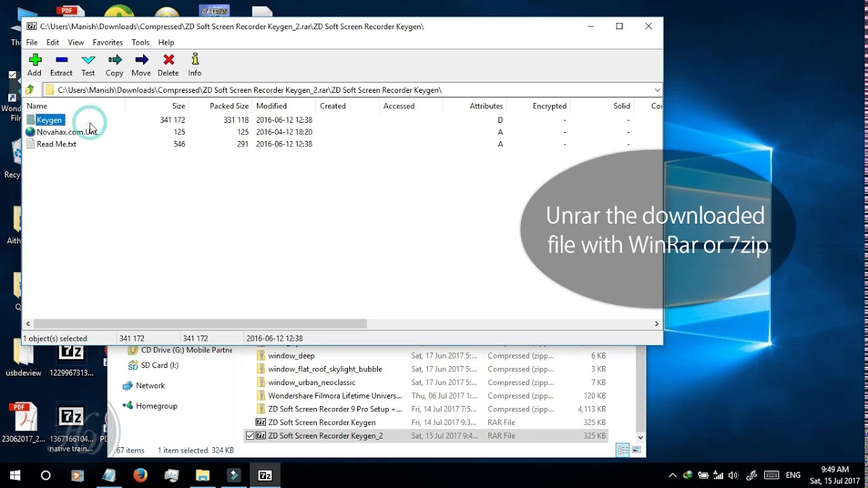Click the ENG language indicator
The image size is (868, 488).
[793, 475]
